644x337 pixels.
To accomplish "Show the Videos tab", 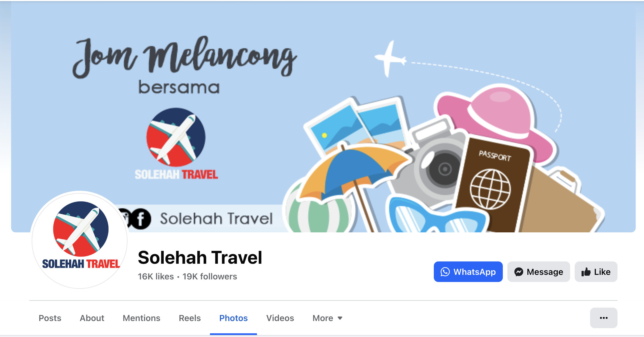I will point(280,318).
